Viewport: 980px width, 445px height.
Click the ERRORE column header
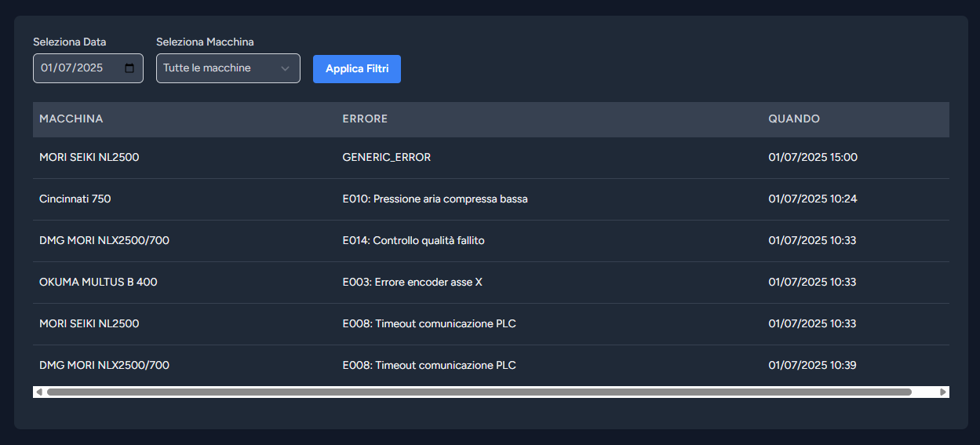(x=365, y=119)
